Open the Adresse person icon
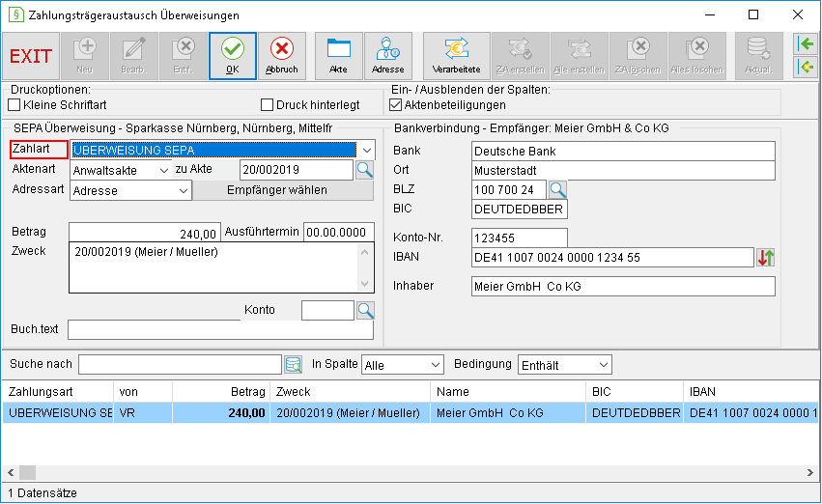Screen dimensions: 822x504 tap(388, 56)
